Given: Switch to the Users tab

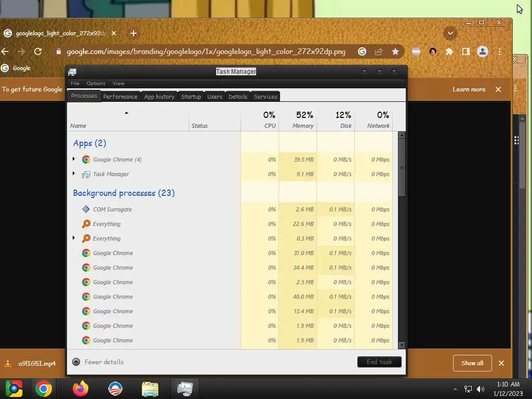Looking at the screenshot, I should pos(215,97).
